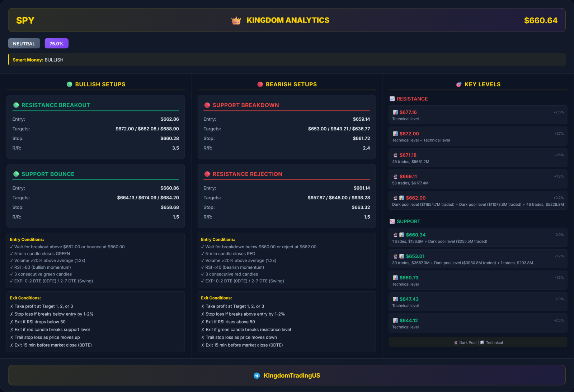
Task: Click the NEUTRAL badge
Action: [x=24, y=43]
